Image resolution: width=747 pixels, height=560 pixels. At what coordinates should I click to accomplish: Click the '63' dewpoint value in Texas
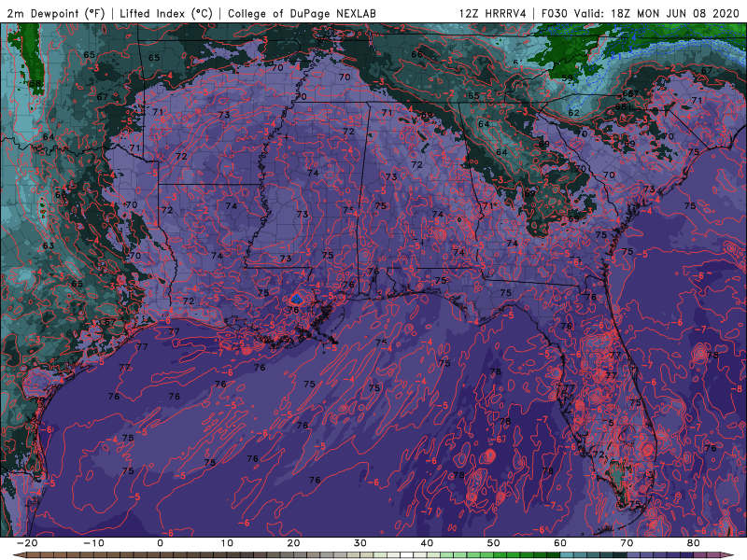tap(49, 246)
